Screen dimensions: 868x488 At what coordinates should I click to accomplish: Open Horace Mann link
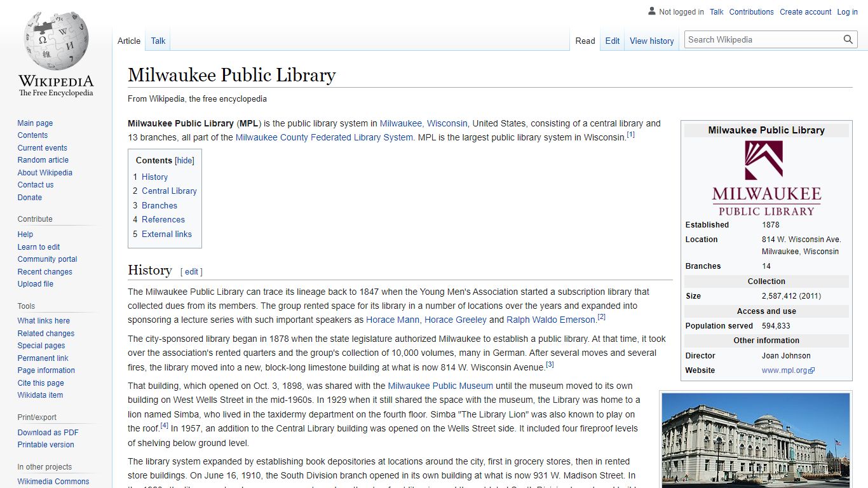393,320
